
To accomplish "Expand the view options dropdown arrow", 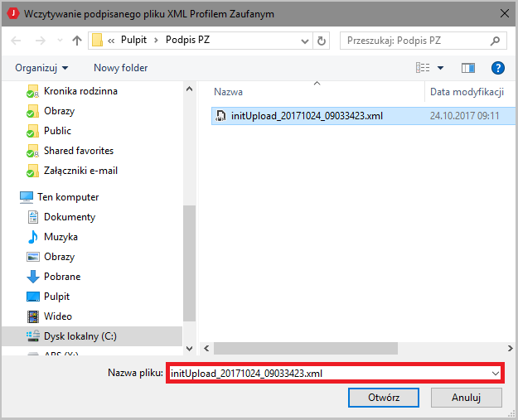I will click(441, 67).
